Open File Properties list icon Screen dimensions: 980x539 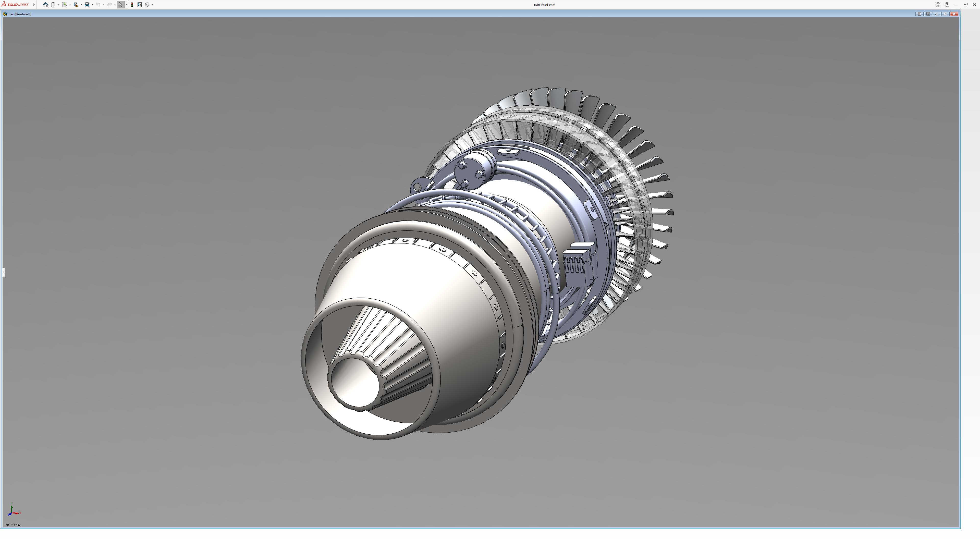pos(139,5)
